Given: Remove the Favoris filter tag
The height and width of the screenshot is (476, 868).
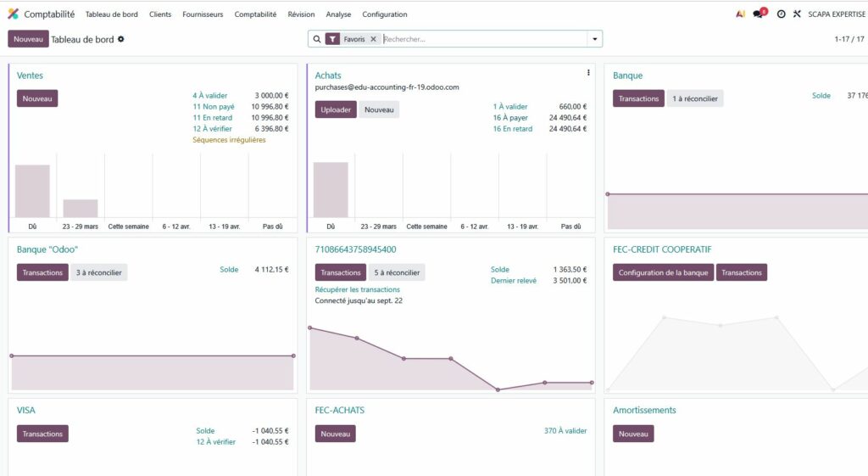Looking at the screenshot, I should 373,39.
